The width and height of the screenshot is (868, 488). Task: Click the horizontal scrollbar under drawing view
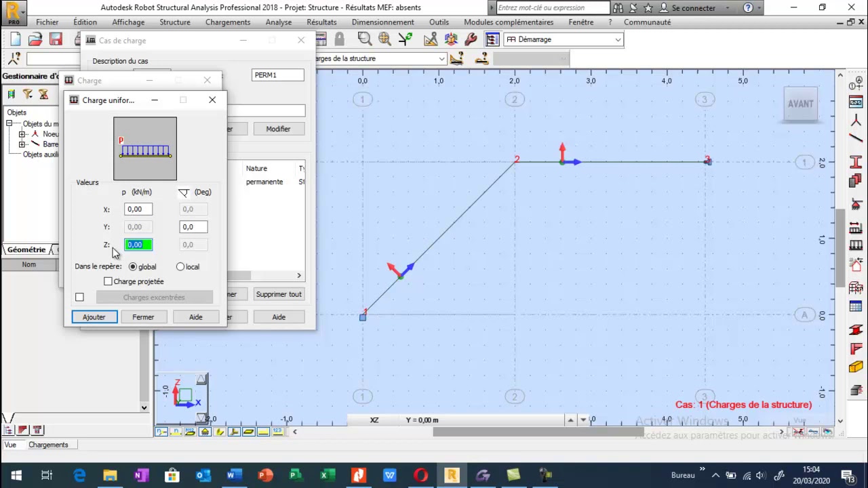click(538, 432)
